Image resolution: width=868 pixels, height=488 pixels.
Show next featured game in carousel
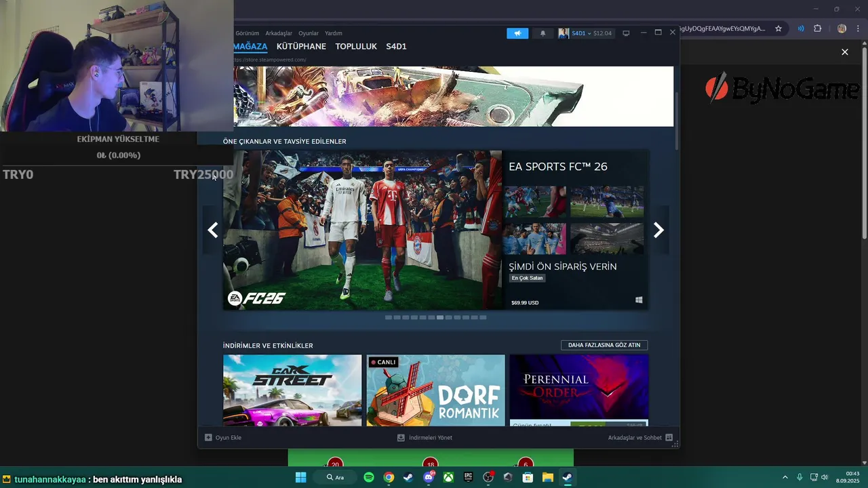658,230
